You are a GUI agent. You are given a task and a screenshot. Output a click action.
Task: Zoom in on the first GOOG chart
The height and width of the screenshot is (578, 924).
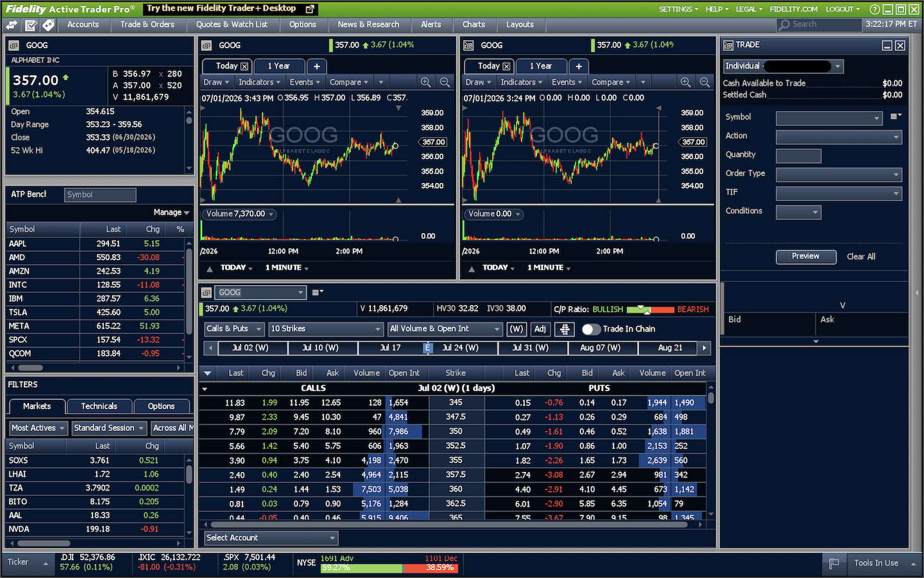click(425, 82)
